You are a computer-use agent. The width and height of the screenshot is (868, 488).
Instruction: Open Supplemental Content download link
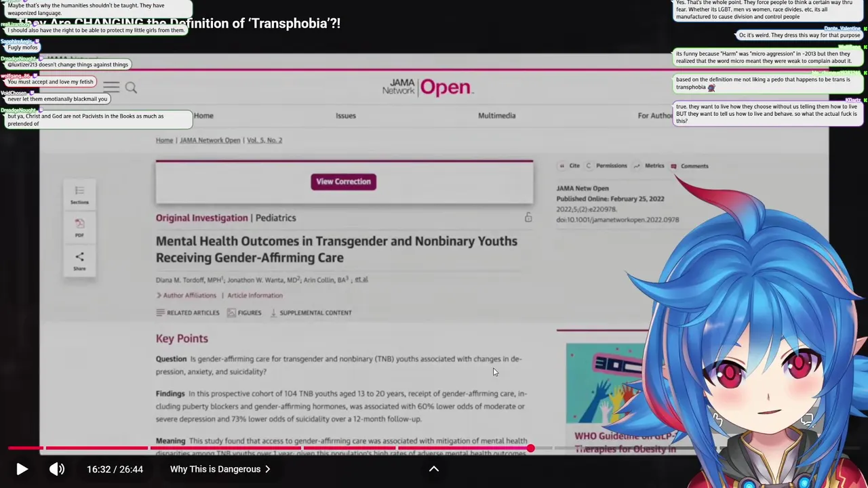click(x=311, y=313)
